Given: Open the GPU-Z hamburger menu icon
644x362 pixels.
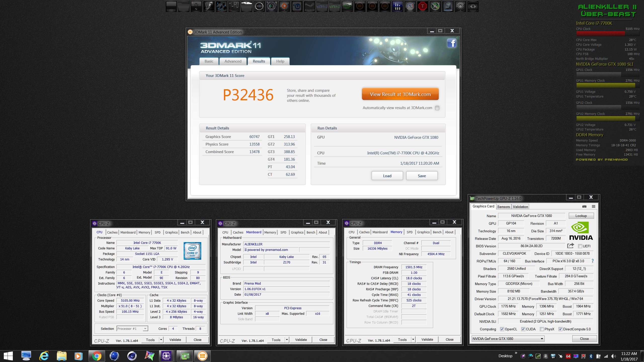Looking at the screenshot, I should click(593, 206).
